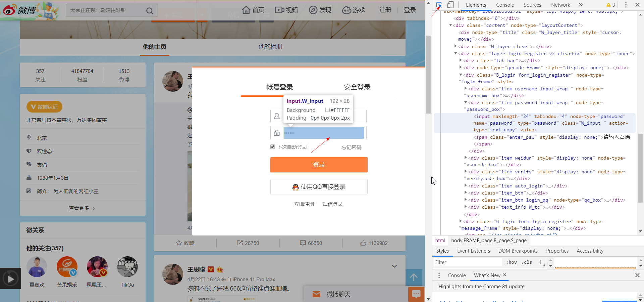The height and width of the screenshot is (302, 644).
Task: Open the Event Listeners tab
Action: point(473,251)
